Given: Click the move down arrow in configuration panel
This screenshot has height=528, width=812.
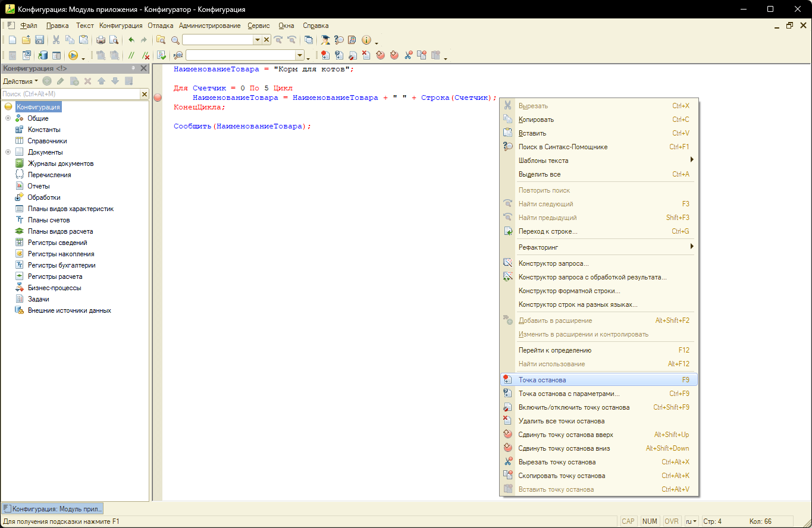Looking at the screenshot, I should [x=115, y=81].
